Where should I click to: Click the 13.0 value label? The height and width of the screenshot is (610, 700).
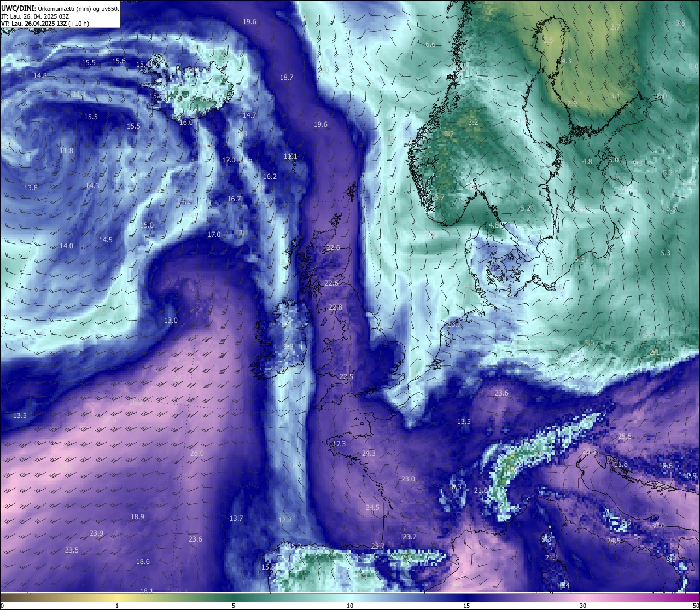point(171,321)
